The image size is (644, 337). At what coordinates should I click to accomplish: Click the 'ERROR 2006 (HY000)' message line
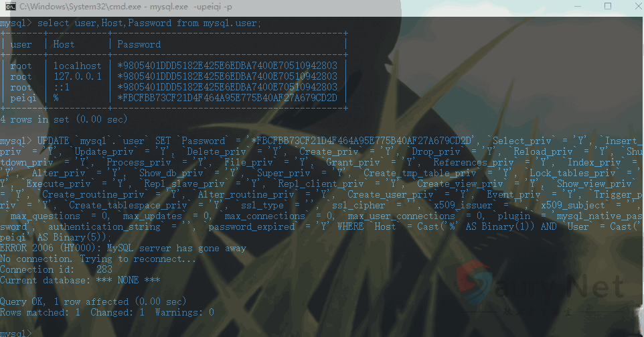click(x=123, y=249)
